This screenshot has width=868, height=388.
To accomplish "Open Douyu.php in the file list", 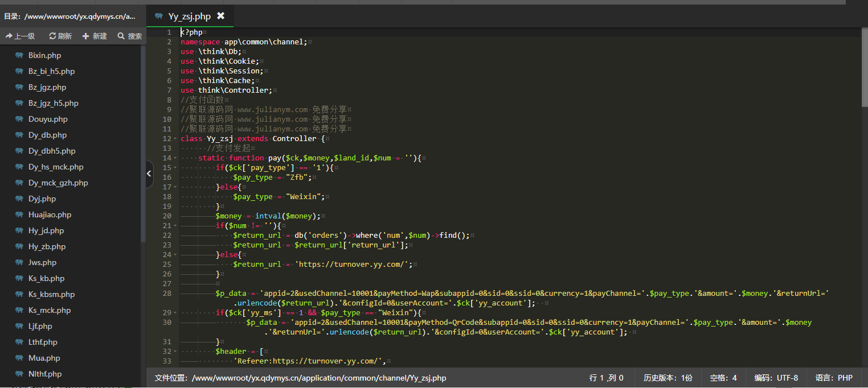I will pos(48,119).
